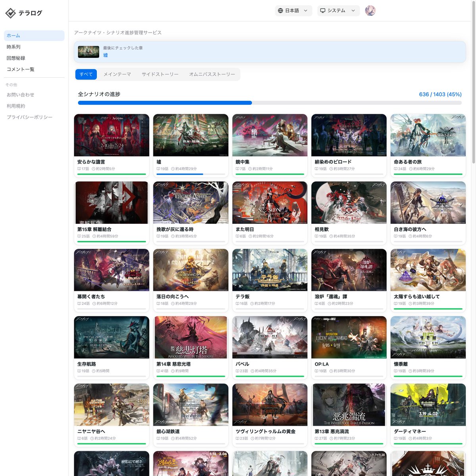Open the 第15章 解離結合 card image
Viewport: 476px width, 476px height.
click(x=111, y=203)
